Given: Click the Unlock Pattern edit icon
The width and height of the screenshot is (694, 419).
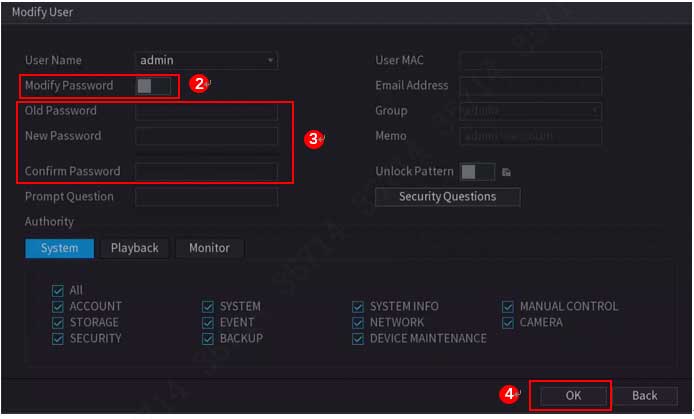Looking at the screenshot, I should click(x=507, y=172).
